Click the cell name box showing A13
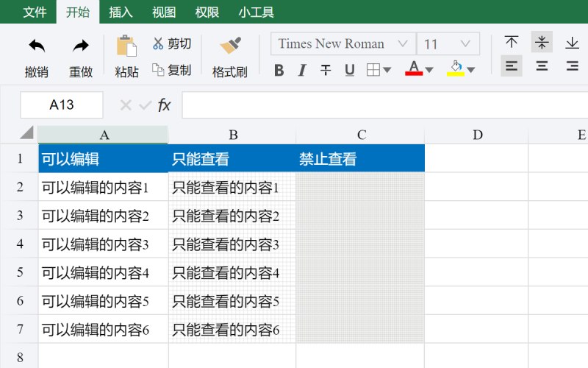The image size is (588, 368). pyautogui.click(x=62, y=105)
